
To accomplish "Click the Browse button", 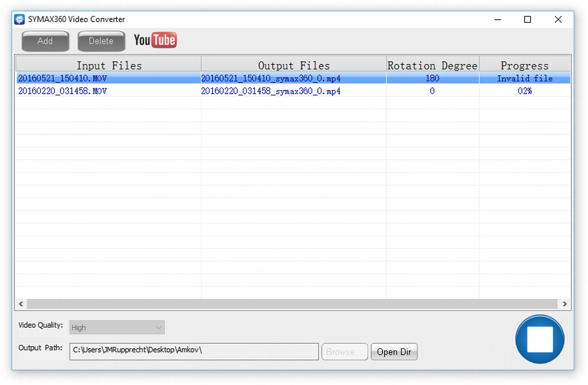I will coord(344,351).
